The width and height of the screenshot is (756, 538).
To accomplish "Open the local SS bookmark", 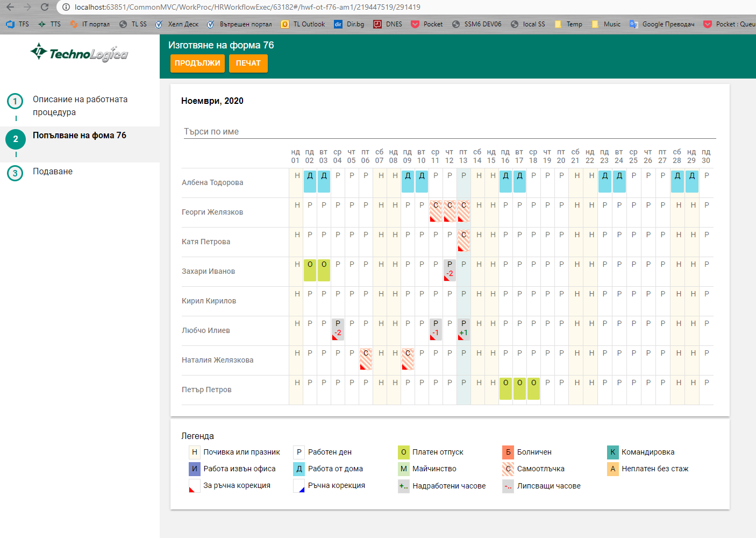I will coord(527,24).
